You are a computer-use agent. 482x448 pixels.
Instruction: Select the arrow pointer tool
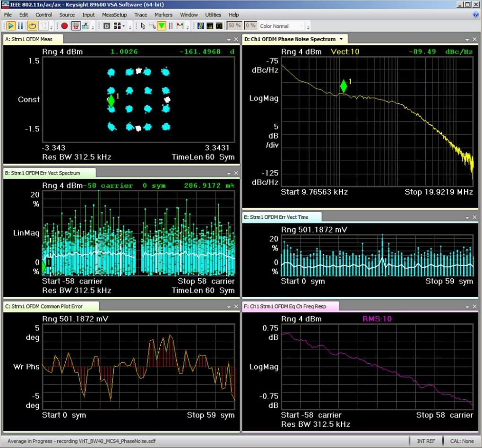click(143, 26)
